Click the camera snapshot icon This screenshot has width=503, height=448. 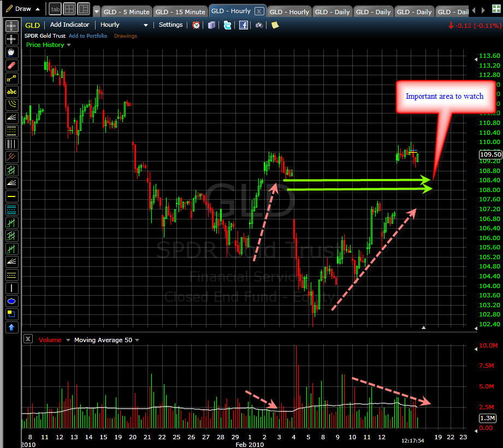click(x=259, y=25)
